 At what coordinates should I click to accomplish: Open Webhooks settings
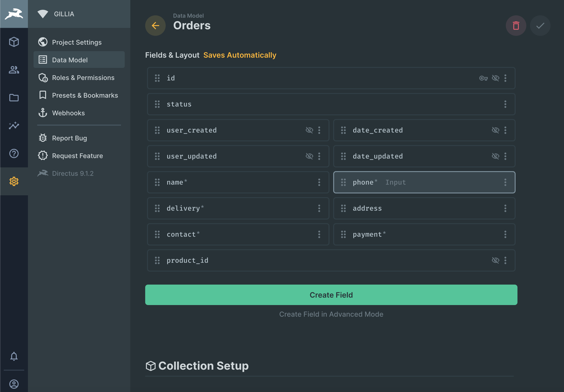tap(68, 113)
